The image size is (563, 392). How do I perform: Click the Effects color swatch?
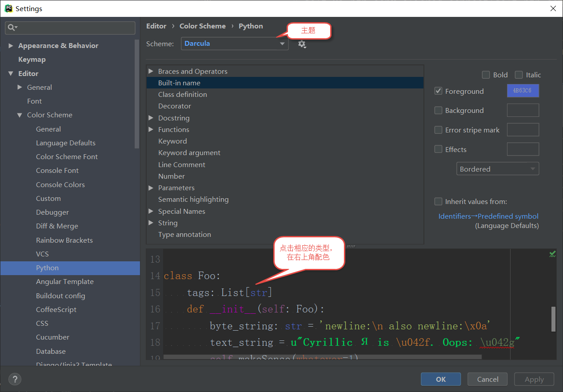pos(523,149)
